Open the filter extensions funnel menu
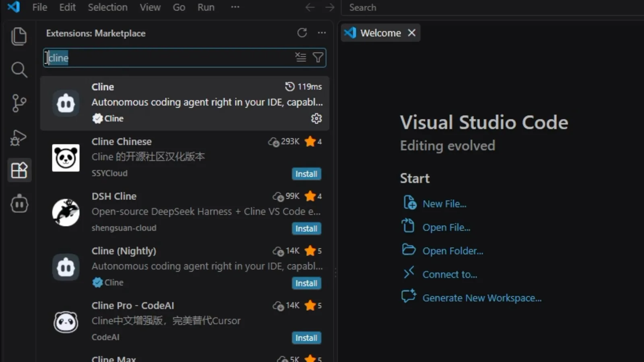The height and width of the screenshot is (362, 644). click(318, 58)
